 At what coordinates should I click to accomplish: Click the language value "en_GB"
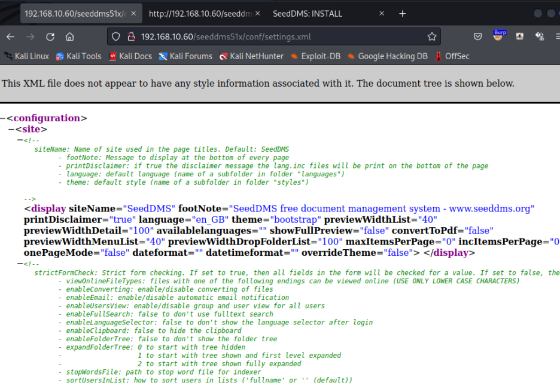[210, 220]
